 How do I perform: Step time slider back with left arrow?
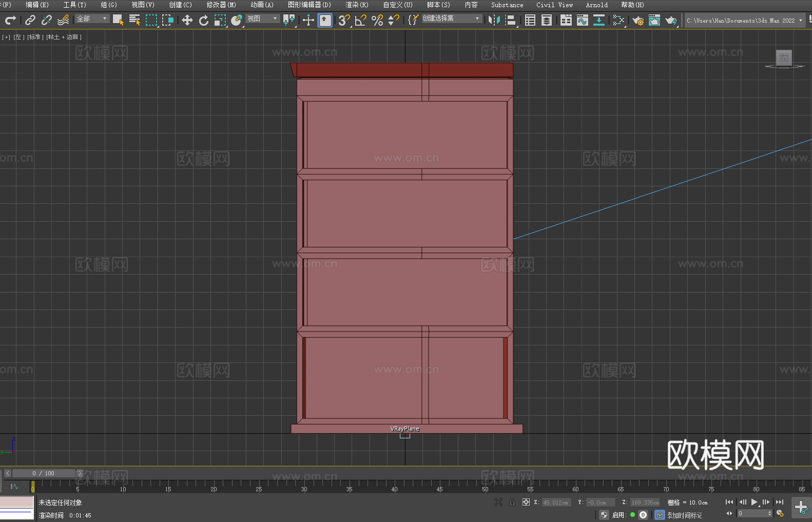pyautogui.click(x=8, y=473)
